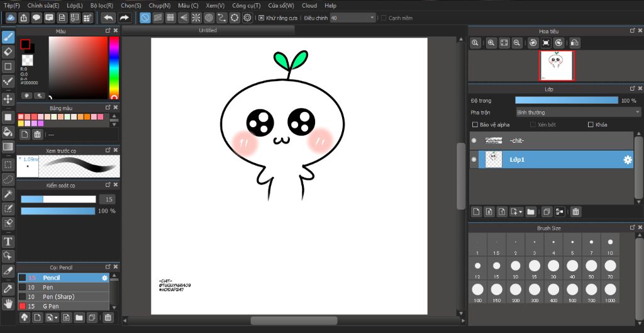
Task: Click the Undo arrow in the toolbar
Action: click(x=108, y=18)
